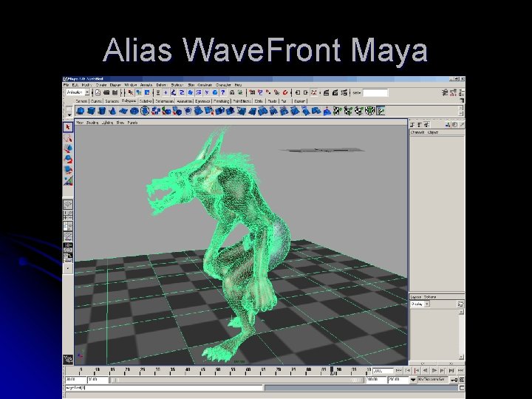The width and height of the screenshot is (532, 399).
Task: Switch to the Surfaces shelf tab
Action: (112, 101)
